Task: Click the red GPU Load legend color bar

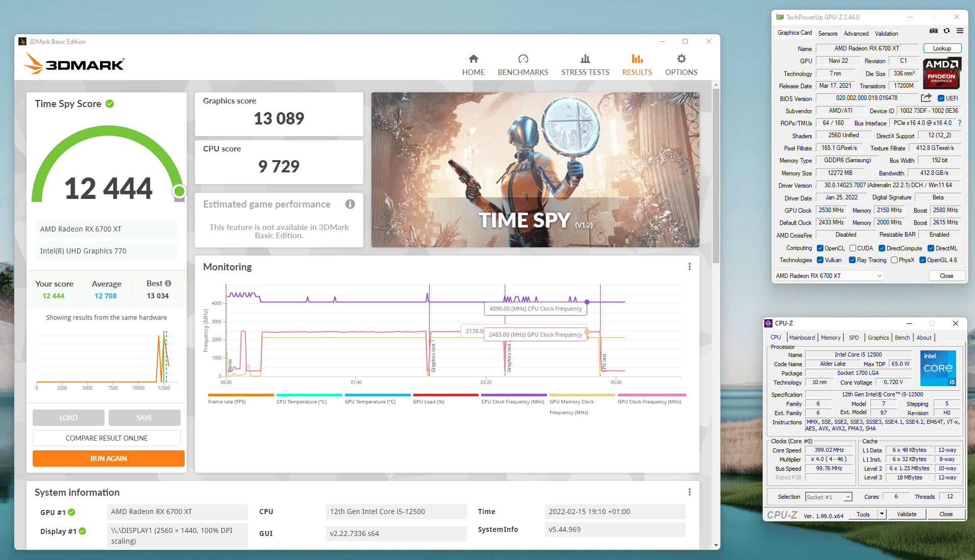Action: click(446, 395)
